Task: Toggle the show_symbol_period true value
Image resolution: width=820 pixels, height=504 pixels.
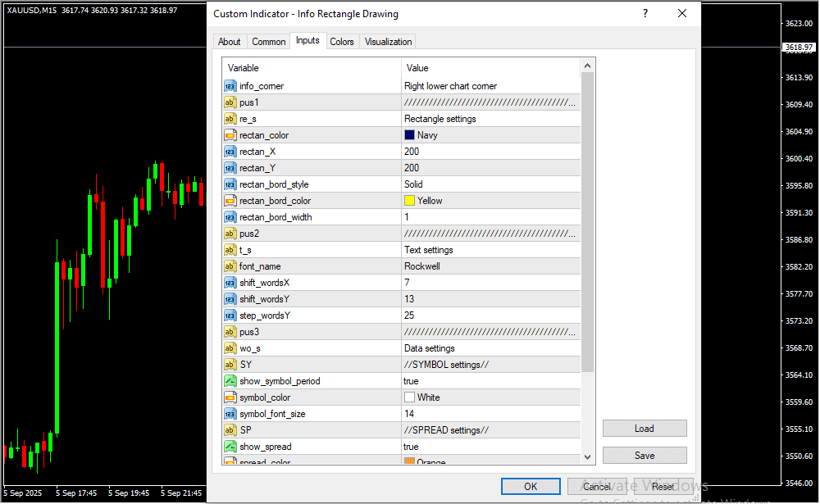Action: pyautogui.click(x=490, y=381)
